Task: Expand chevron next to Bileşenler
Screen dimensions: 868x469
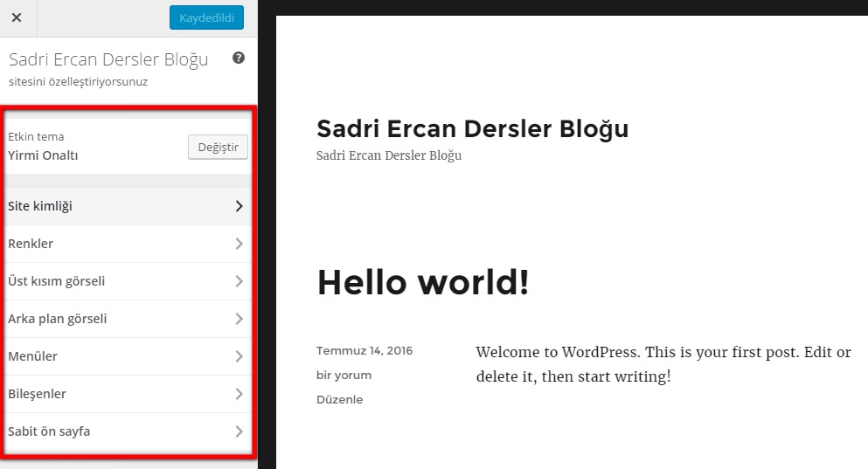Action: (240, 395)
